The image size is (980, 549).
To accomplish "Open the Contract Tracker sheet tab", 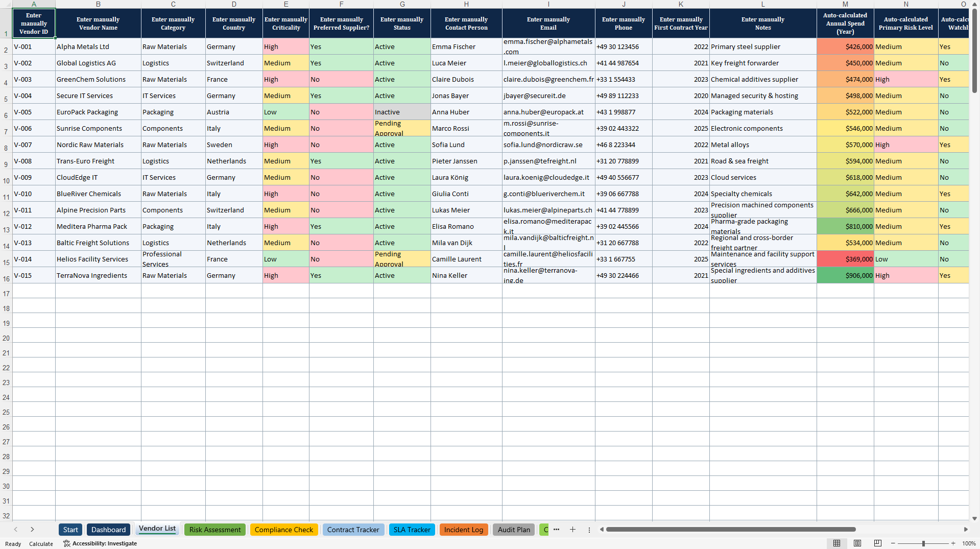I will coord(353,530).
